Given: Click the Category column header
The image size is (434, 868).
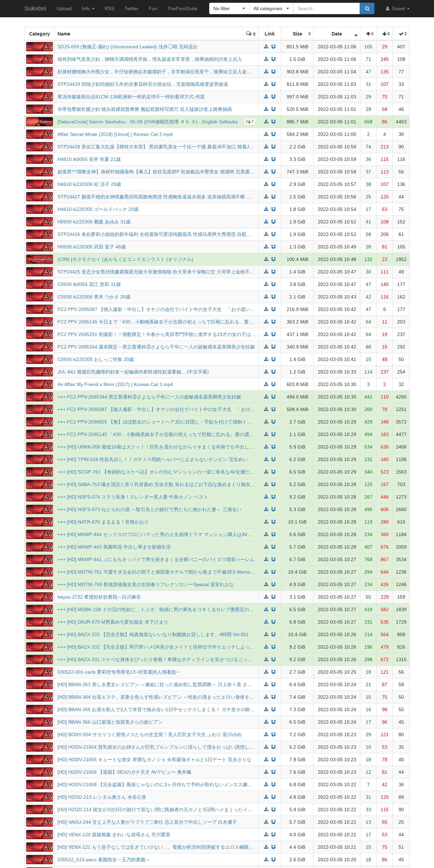Looking at the screenshot, I should point(40,34).
